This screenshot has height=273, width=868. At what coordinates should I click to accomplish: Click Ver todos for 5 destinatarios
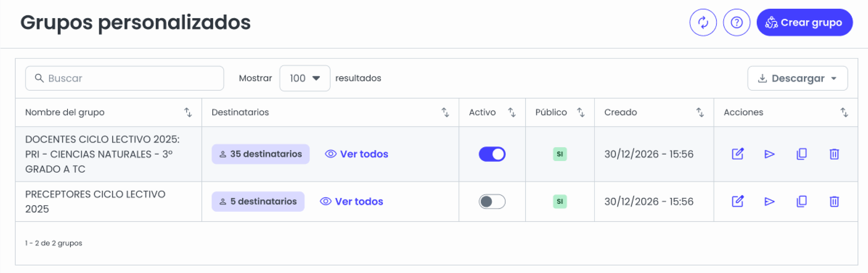coord(352,202)
